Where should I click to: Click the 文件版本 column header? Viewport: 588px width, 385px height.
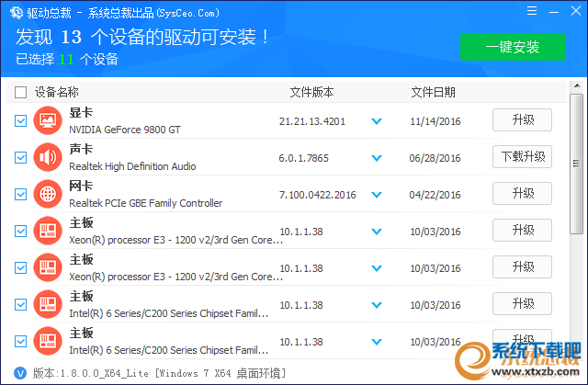coord(311,92)
